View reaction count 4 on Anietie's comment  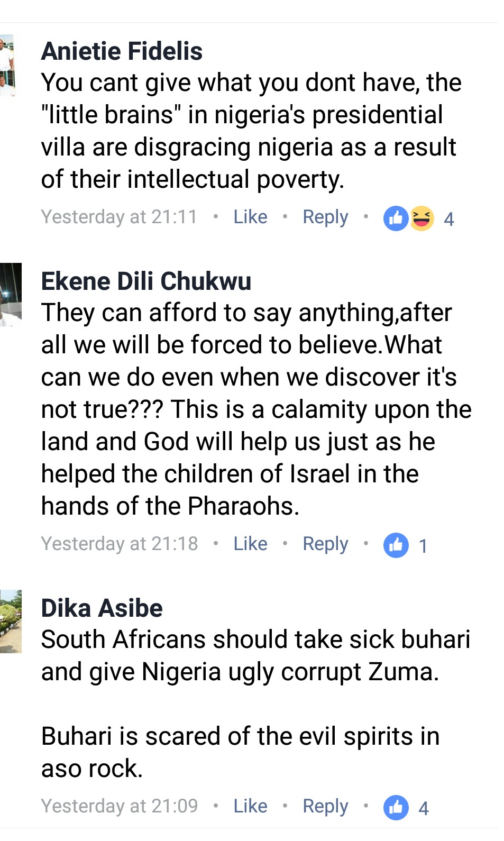pyautogui.click(x=448, y=219)
